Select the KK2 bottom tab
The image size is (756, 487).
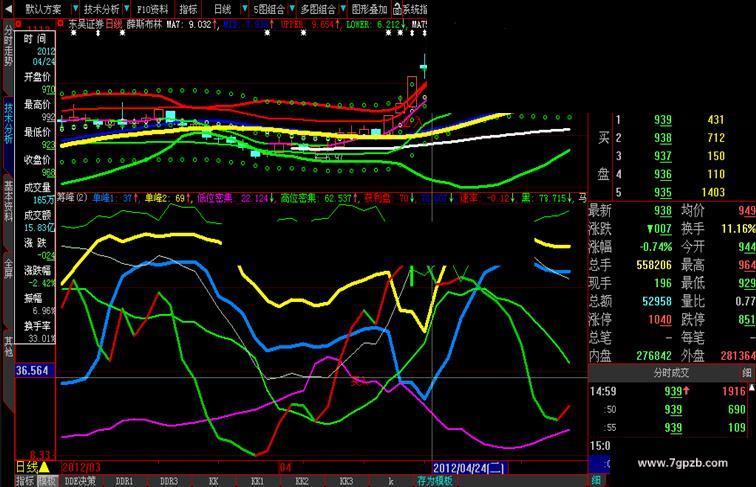[x=302, y=481]
